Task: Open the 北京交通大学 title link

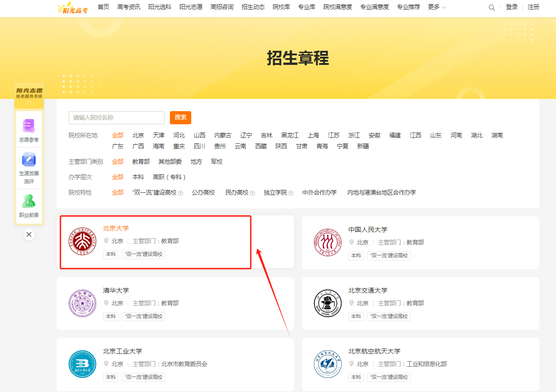Action: pyautogui.click(x=367, y=290)
